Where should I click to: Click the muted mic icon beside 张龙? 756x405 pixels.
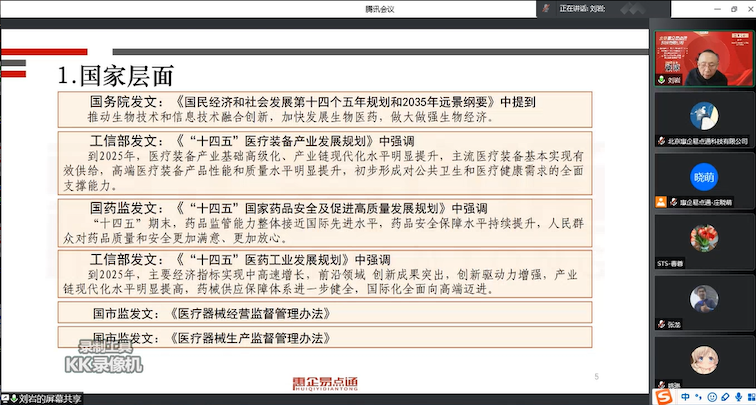coord(661,325)
